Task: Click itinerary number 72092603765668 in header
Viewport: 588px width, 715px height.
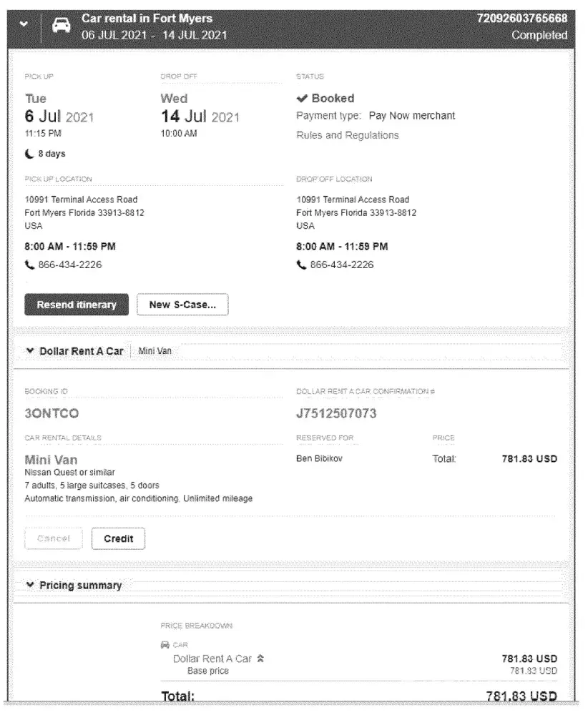Action: pos(521,19)
